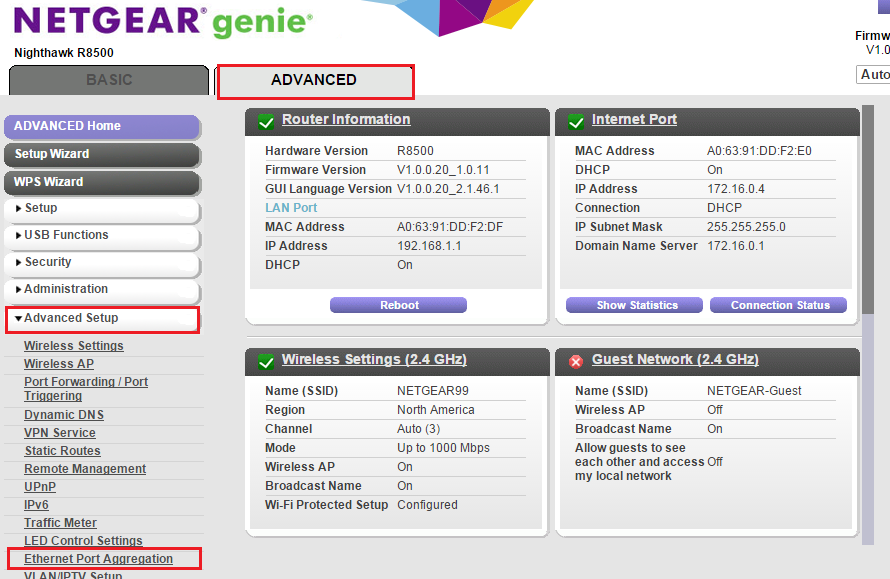This screenshot has width=890, height=579.
Task: Click Wi-Fi Protected Setup value Configured
Action: [427, 505]
